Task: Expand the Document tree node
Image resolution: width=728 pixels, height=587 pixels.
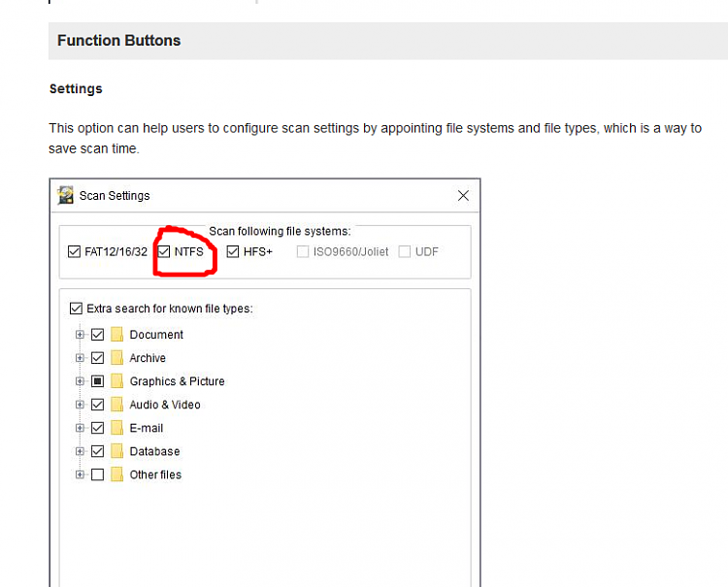Action: pos(80,335)
